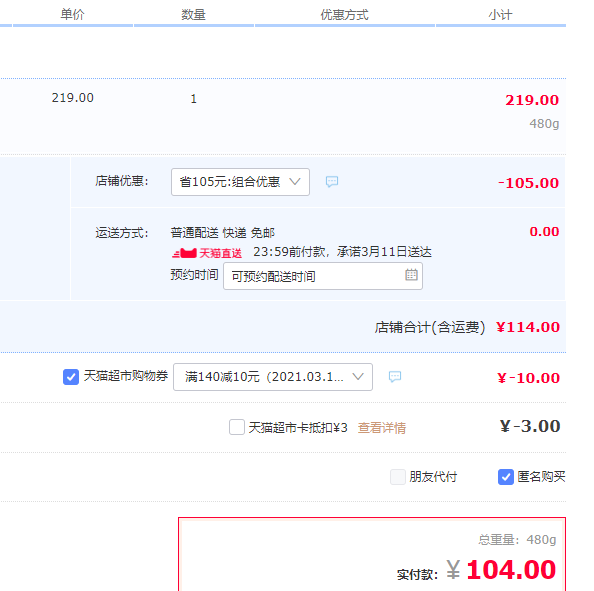Screen dimensions: 594x591
Task: Click the 可预约配送时间 input field
Action: coord(323,276)
